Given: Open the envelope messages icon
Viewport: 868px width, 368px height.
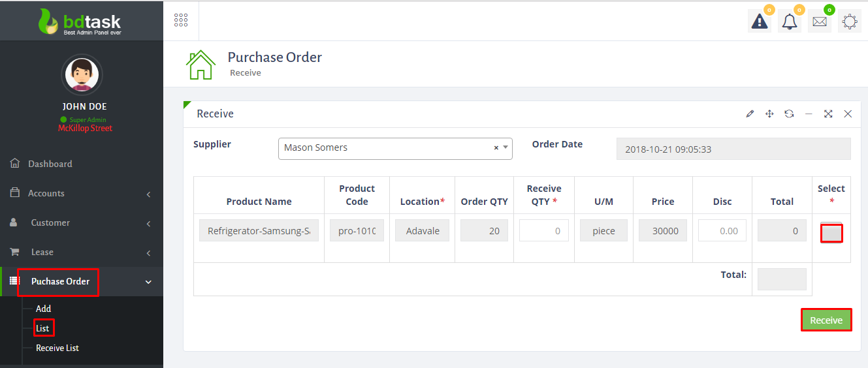Looking at the screenshot, I should [819, 22].
